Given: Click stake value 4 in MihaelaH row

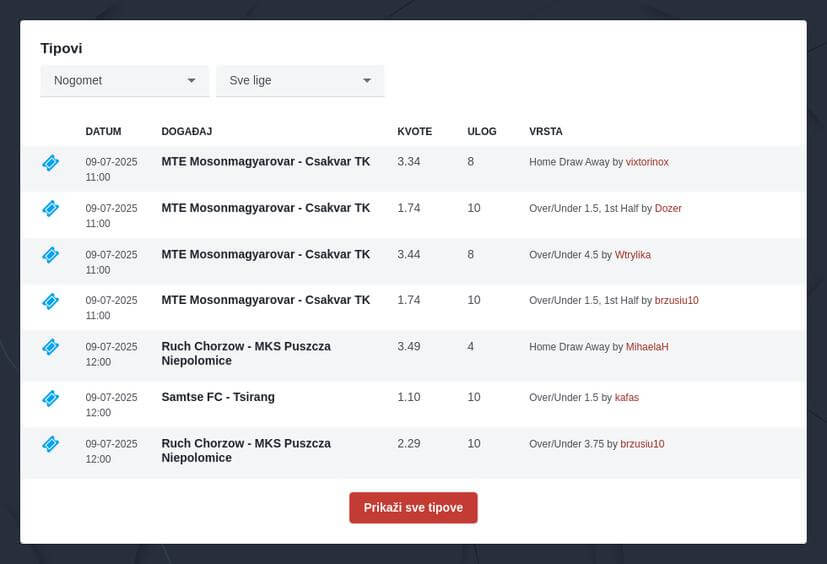Looking at the screenshot, I should pyautogui.click(x=470, y=346).
